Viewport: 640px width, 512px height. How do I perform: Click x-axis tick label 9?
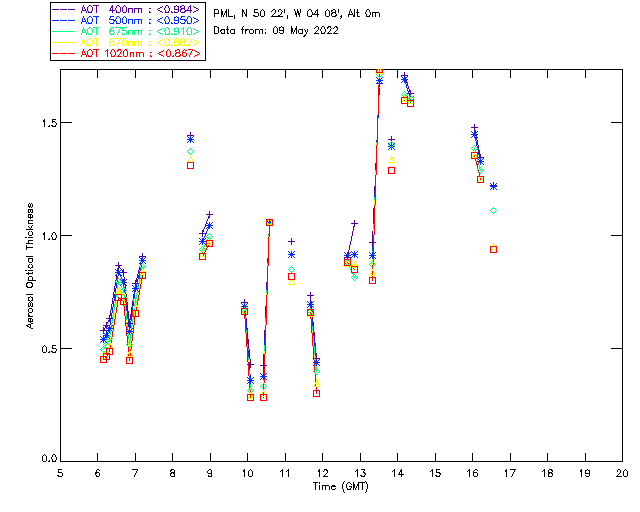pyautogui.click(x=210, y=473)
